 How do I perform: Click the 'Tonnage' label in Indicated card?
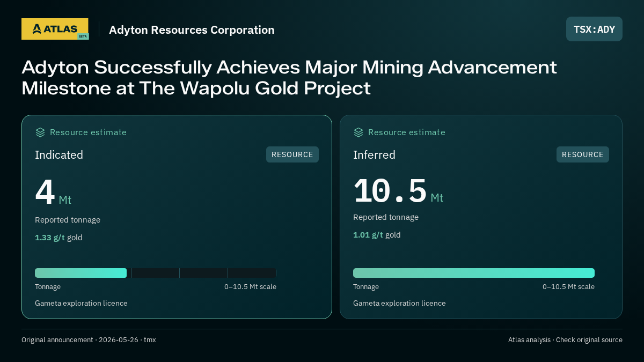point(48,287)
